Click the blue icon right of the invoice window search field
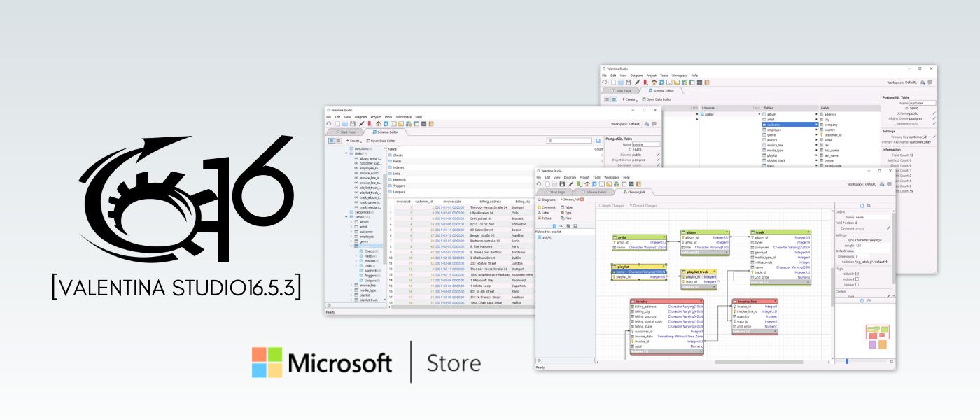Image resolution: width=980 pixels, height=420 pixels. (598, 141)
